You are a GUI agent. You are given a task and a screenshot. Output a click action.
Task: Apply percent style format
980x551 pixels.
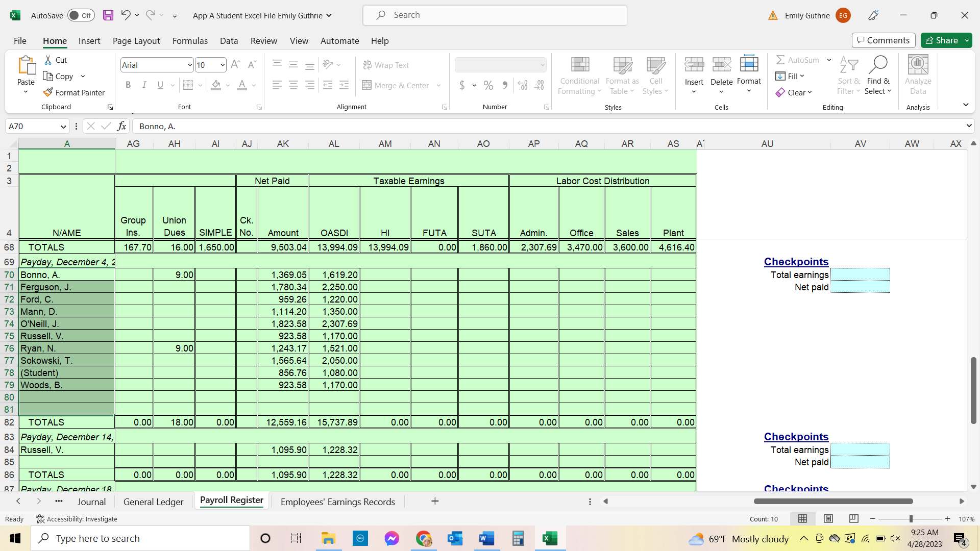pyautogui.click(x=488, y=86)
